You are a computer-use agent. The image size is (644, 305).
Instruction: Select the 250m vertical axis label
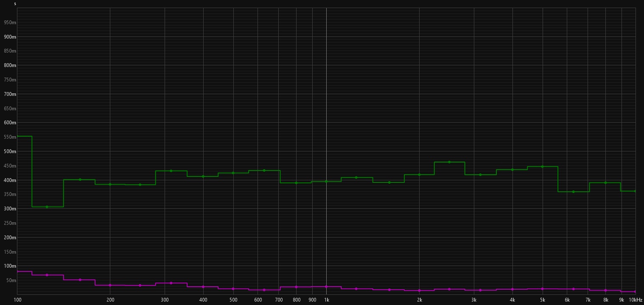[x=10, y=223]
